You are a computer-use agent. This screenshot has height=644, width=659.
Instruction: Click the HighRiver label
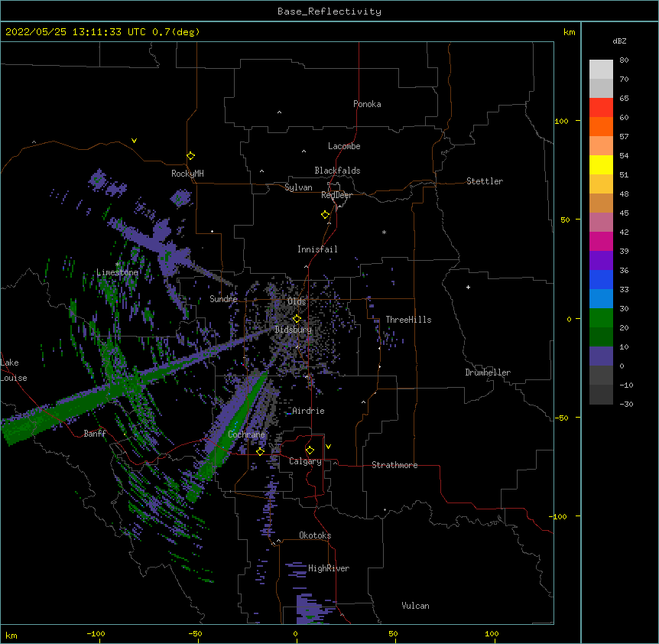[x=329, y=568]
